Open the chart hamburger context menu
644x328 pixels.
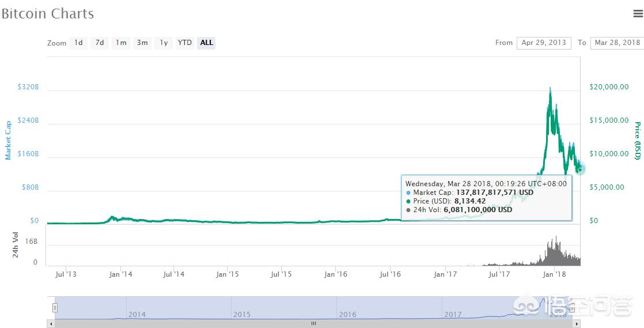point(638,14)
